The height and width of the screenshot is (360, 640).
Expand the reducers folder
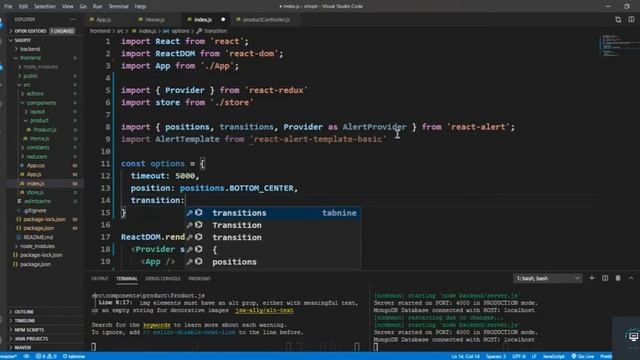pos(37,157)
